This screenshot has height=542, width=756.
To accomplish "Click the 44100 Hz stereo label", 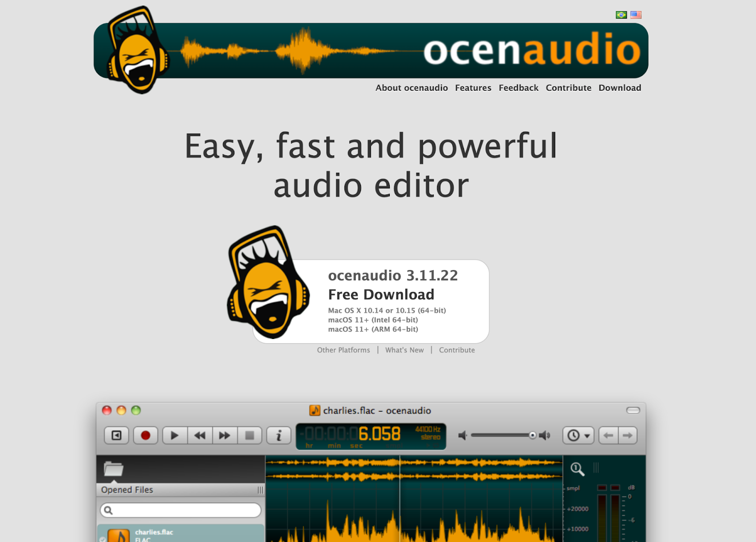I will click(x=429, y=433).
